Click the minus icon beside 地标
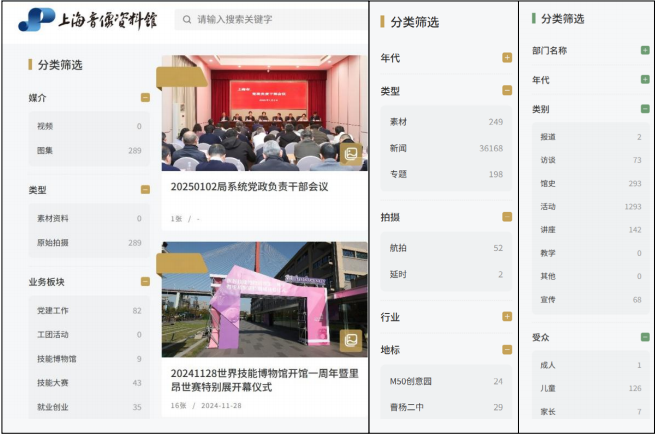The width and height of the screenshot is (658, 434). point(507,349)
